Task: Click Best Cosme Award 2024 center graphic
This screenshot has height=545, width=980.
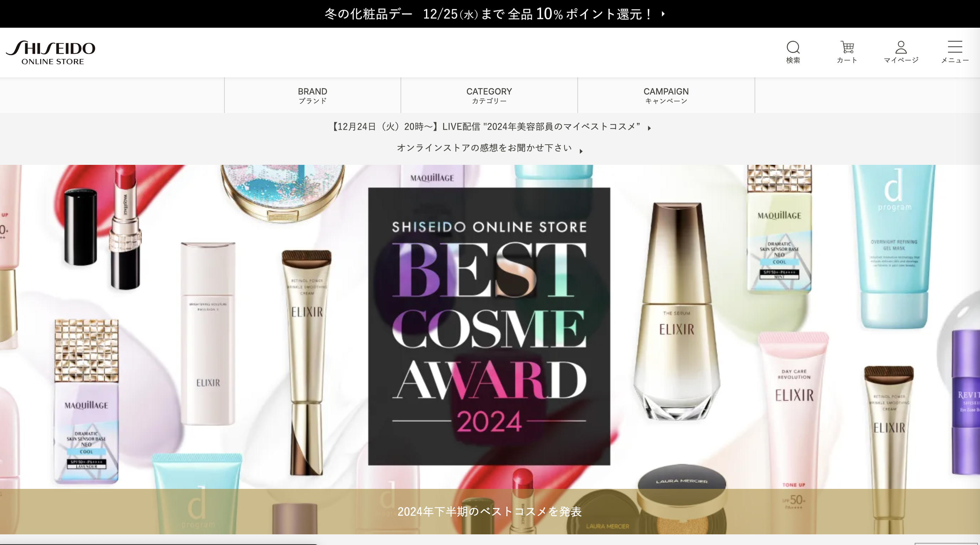Action: click(489, 326)
